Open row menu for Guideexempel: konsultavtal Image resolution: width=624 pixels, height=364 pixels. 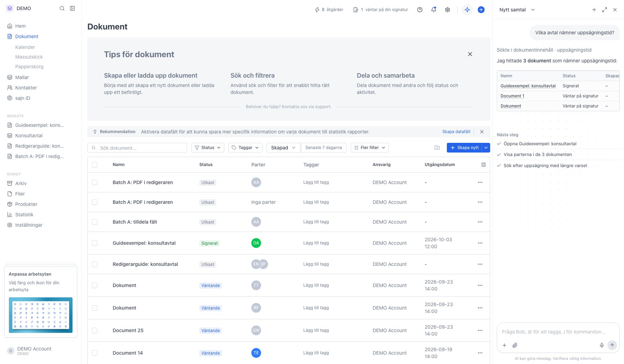coord(480,243)
